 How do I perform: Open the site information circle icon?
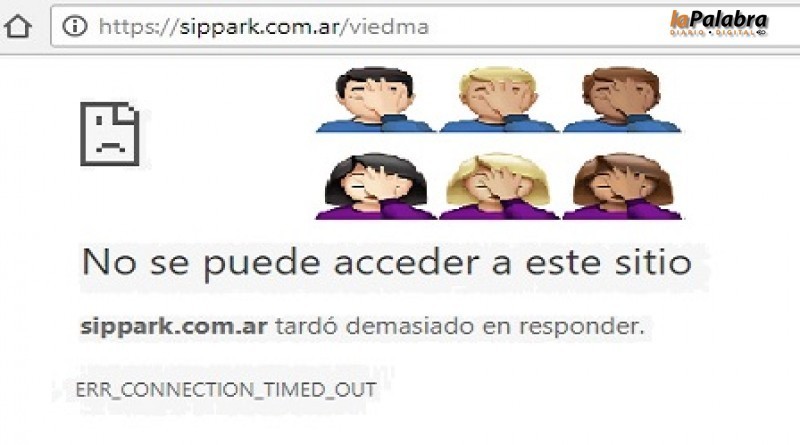(74, 26)
